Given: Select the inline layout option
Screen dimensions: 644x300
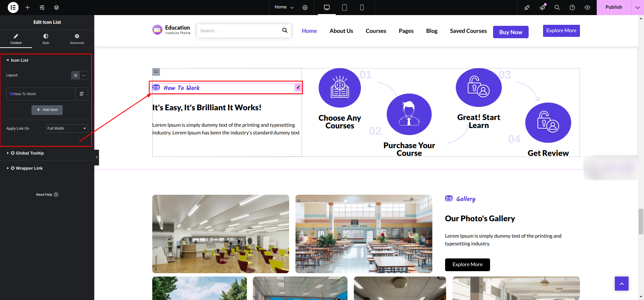Looking at the screenshot, I should click(84, 75).
